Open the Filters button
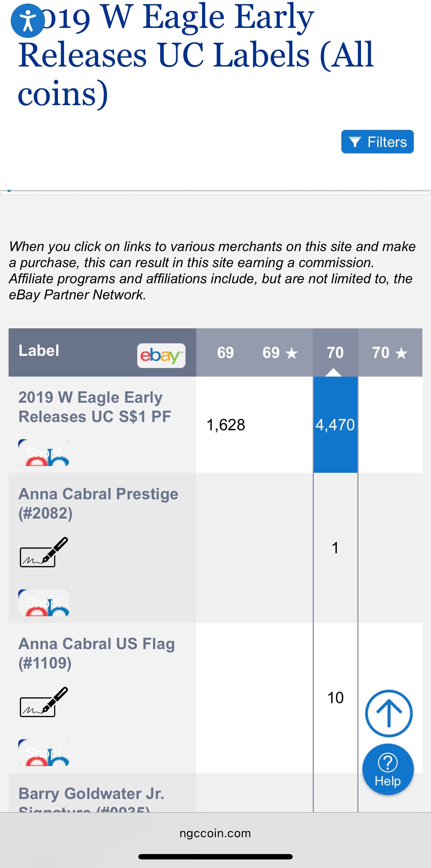Screen dimensions: 431x868 377,142
